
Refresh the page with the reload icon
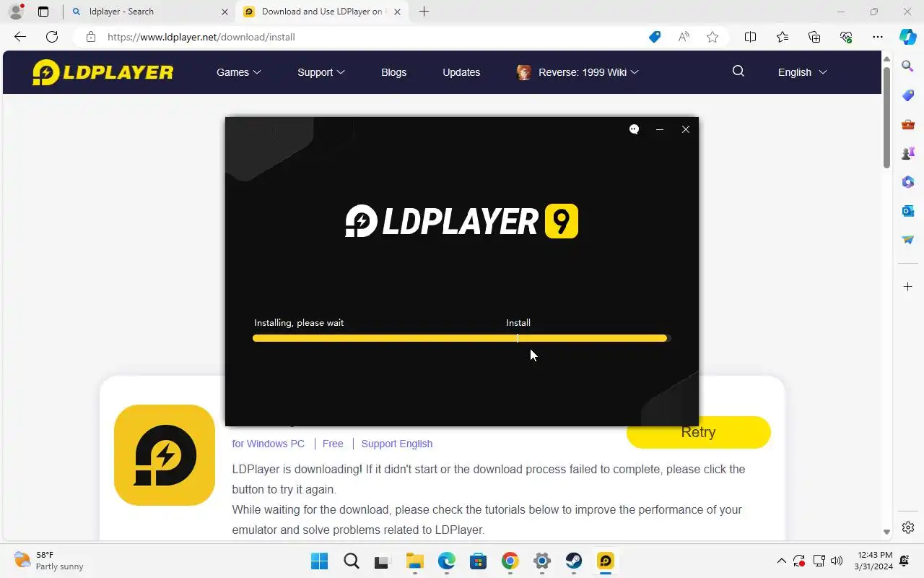coord(52,37)
